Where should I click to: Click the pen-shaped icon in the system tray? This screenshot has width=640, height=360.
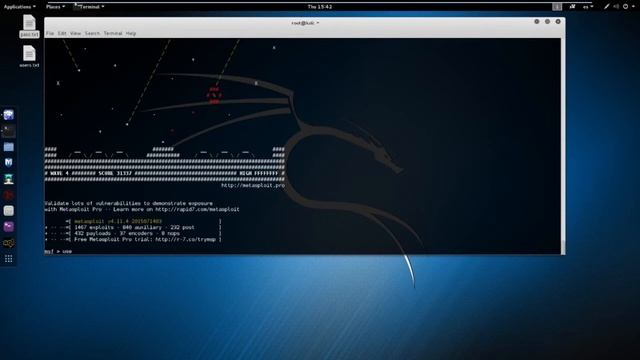tap(607, 7)
